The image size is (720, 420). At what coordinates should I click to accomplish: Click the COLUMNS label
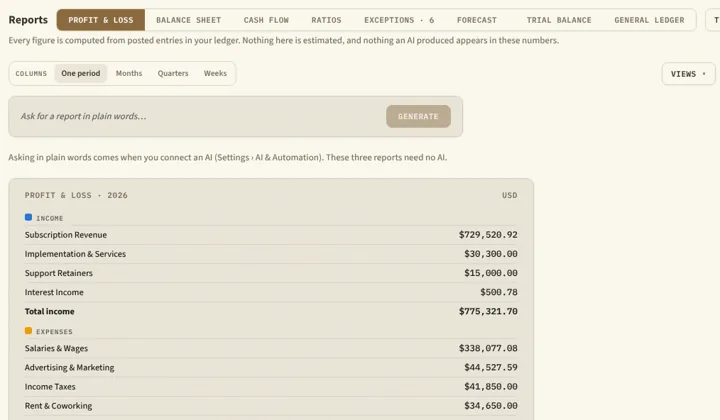click(31, 73)
